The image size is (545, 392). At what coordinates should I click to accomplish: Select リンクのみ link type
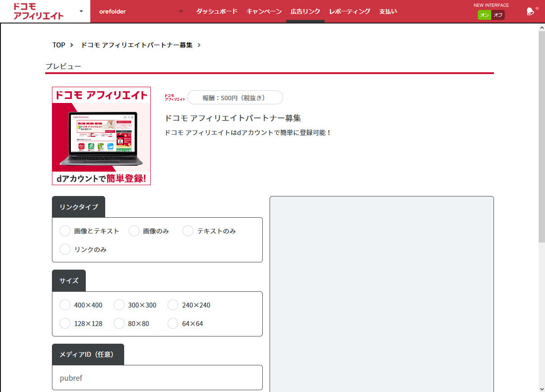coord(65,249)
